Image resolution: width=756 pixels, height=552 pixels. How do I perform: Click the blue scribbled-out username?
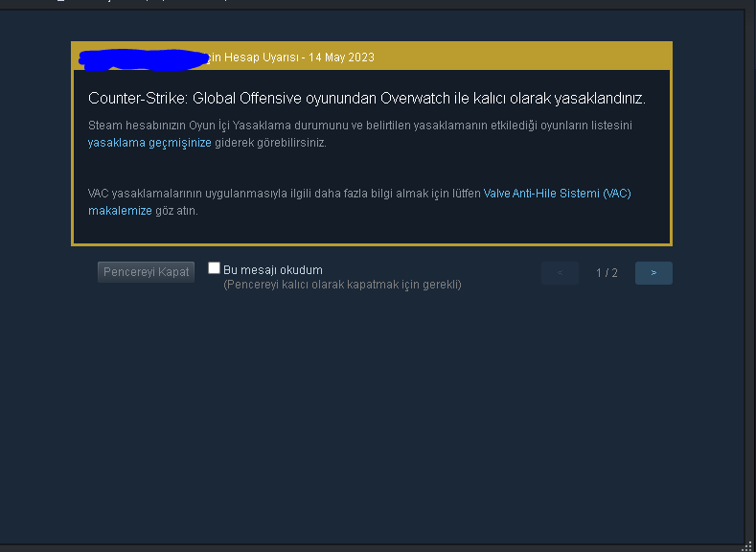pos(143,59)
